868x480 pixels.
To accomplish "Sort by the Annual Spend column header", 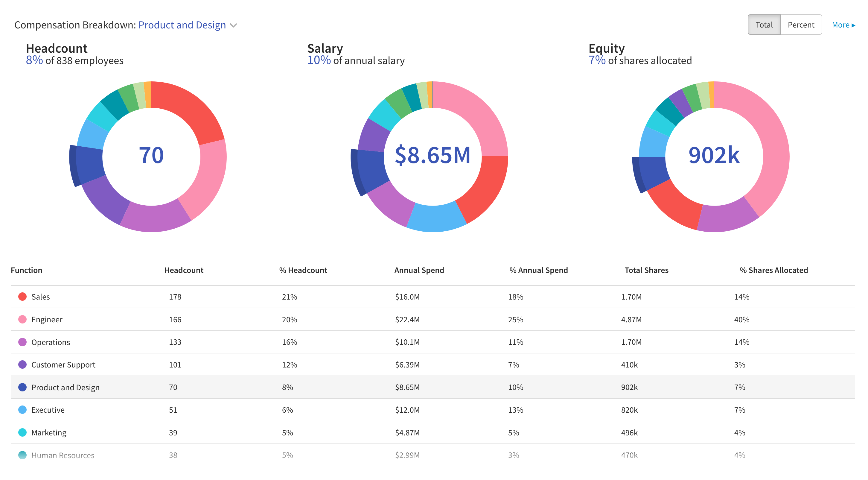I will 419,270.
